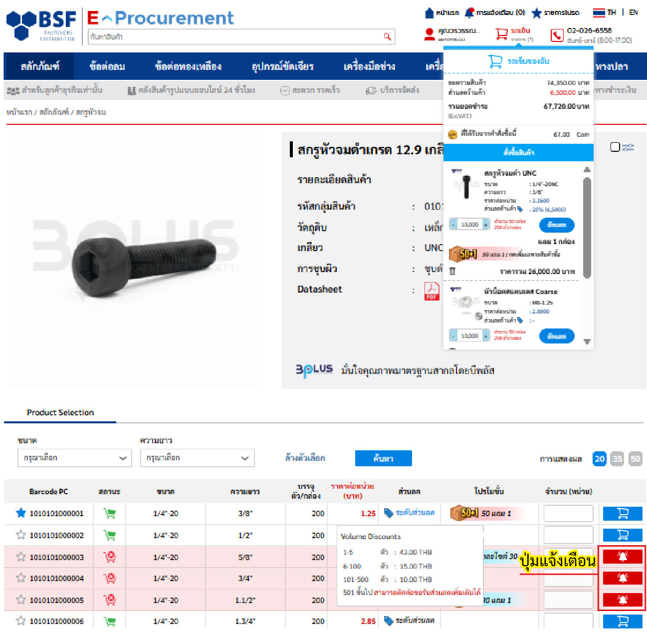The width and height of the screenshot is (647, 644).
Task: Click the red shopping cart icon in the header
Action: coord(501,34)
